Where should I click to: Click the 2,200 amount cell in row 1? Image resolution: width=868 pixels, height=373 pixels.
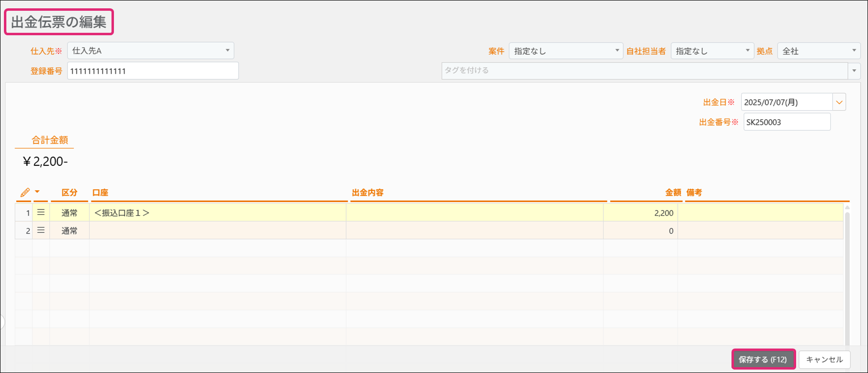coord(640,213)
